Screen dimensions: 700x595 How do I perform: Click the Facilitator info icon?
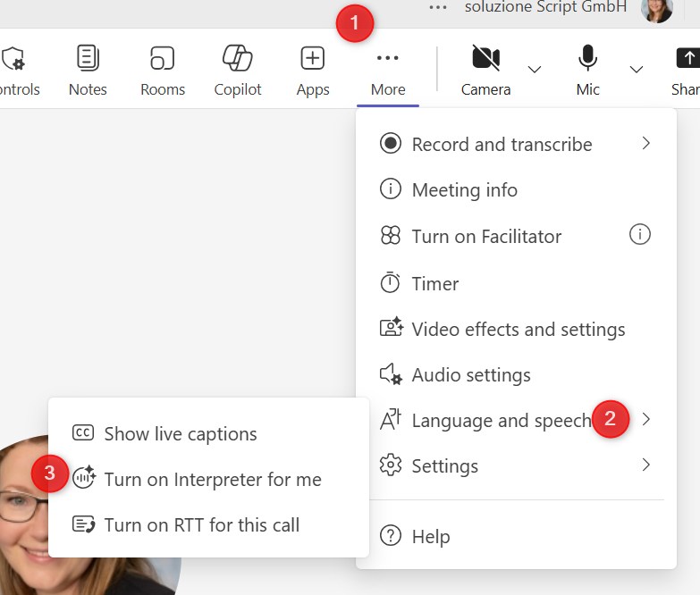639,235
